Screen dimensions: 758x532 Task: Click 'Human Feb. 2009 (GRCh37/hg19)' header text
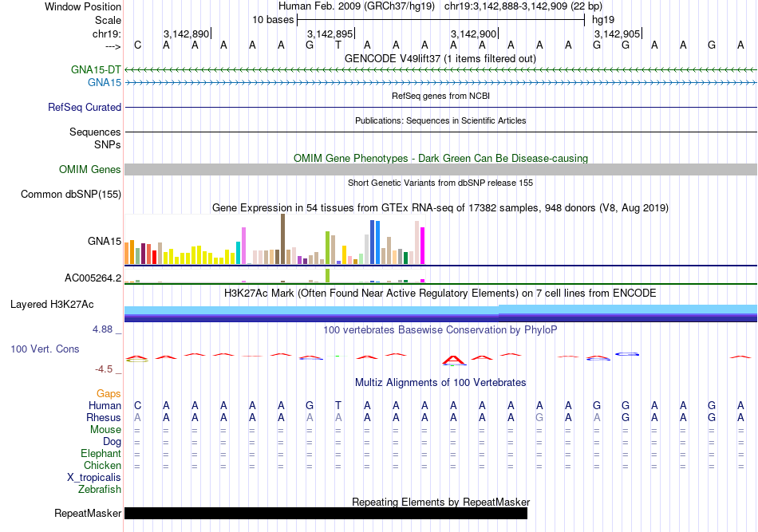tap(357, 6)
